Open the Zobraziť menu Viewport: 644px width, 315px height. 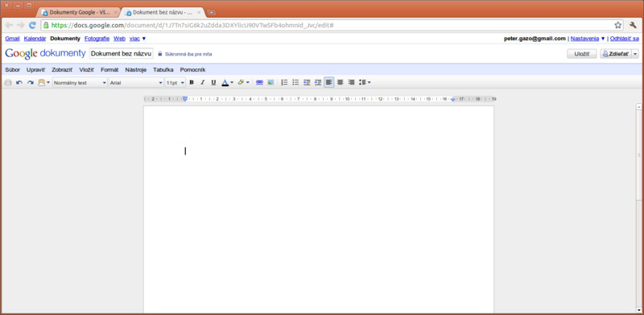[62, 70]
